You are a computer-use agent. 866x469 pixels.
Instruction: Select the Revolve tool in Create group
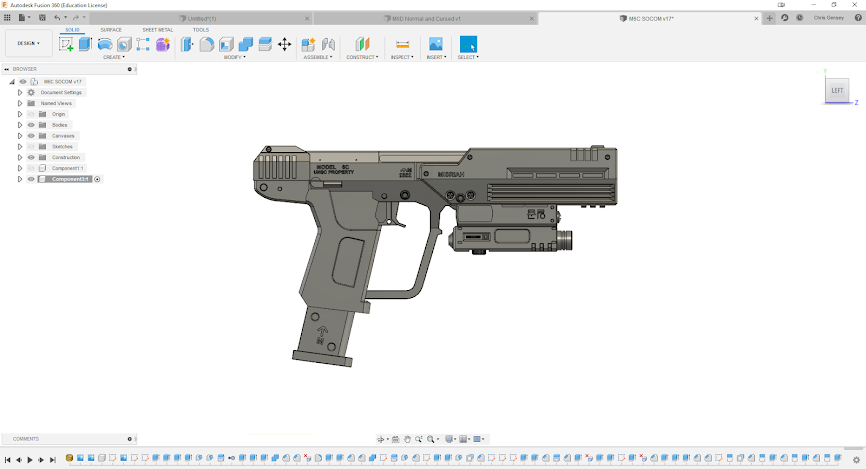click(x=104, y=44)
